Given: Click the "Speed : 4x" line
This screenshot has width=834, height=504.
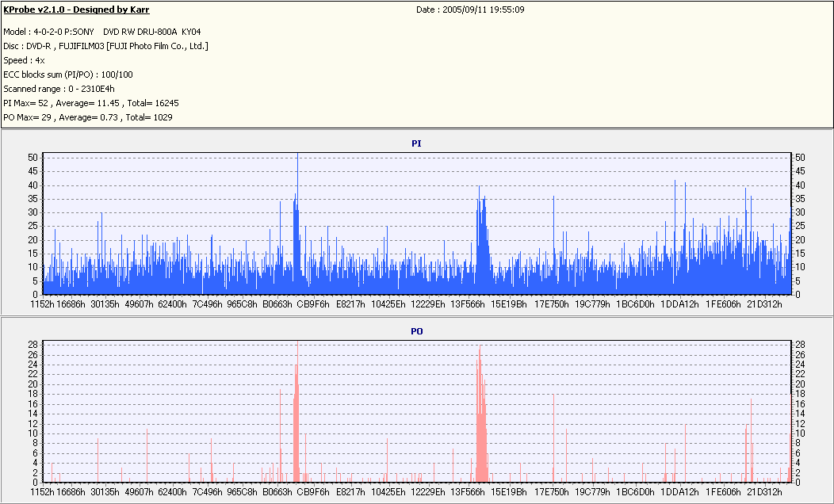Looking at the screenshot, I should click(24, 60).
